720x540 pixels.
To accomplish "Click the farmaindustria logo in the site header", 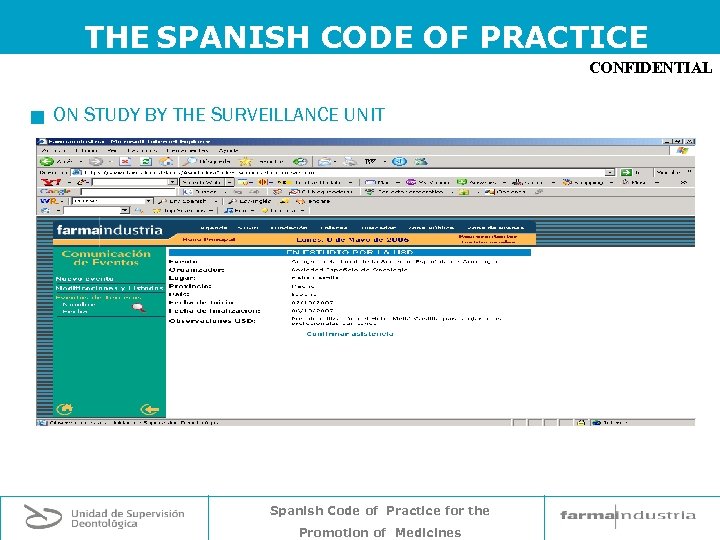I will [x=109, y=230].
